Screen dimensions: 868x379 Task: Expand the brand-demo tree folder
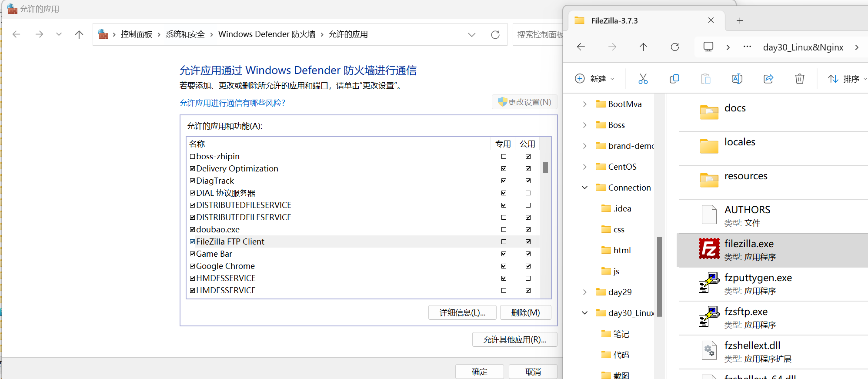[584, 146]
